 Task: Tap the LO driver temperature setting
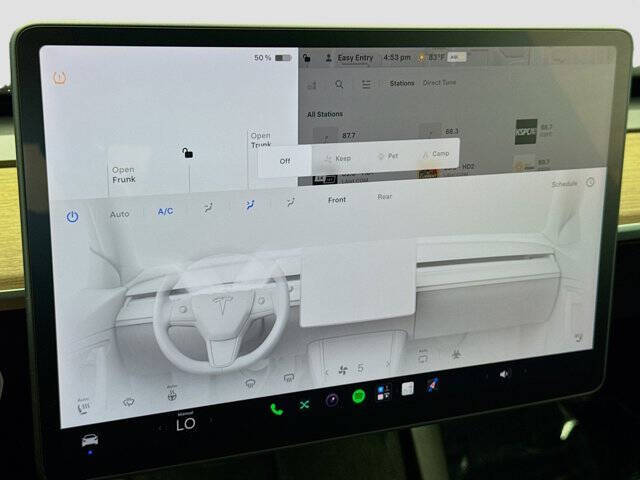point(186,424)
